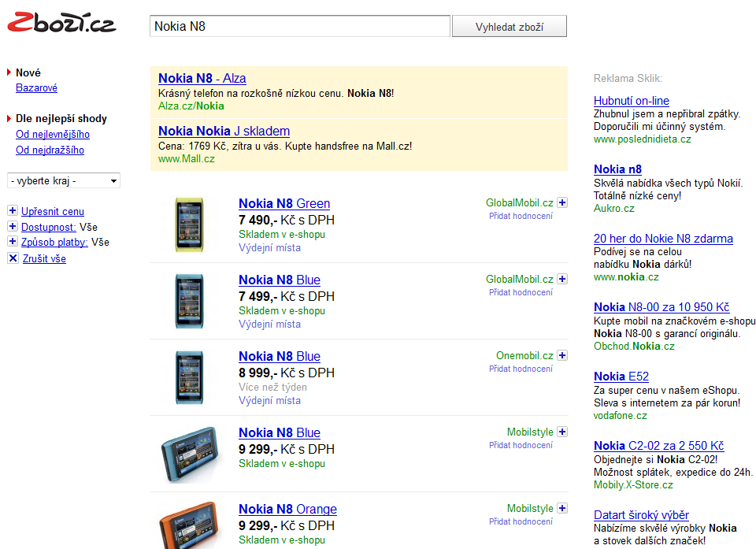Screen dimensions: 756x549
Task: Open the 8 999 Kč Nokia N8 Blue title
Action: click(x=280, y=357)
